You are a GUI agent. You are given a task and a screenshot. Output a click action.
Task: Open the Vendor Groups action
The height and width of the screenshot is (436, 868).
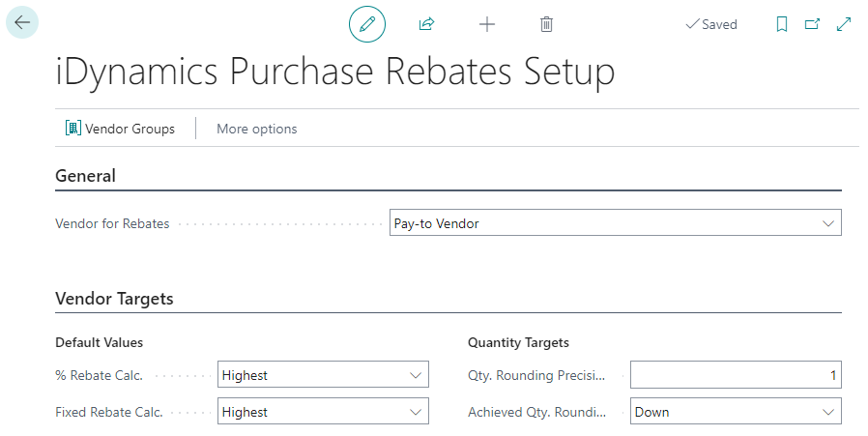tap(120, 129)
